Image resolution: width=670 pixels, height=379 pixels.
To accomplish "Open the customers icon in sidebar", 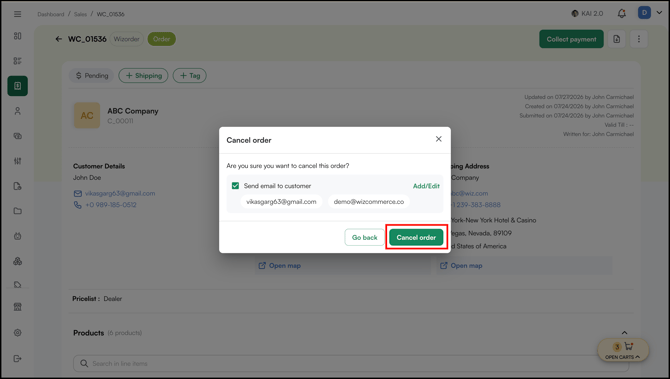I will point(18,111).
